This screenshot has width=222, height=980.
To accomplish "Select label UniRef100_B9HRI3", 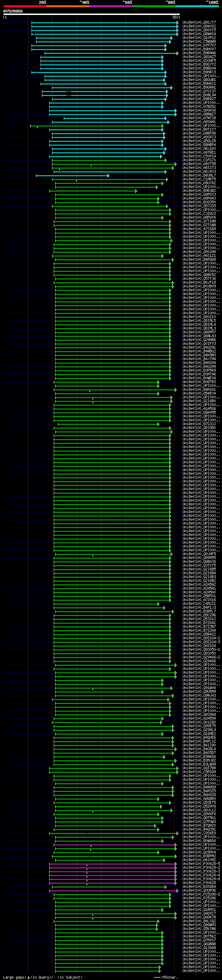I will 199,72.
